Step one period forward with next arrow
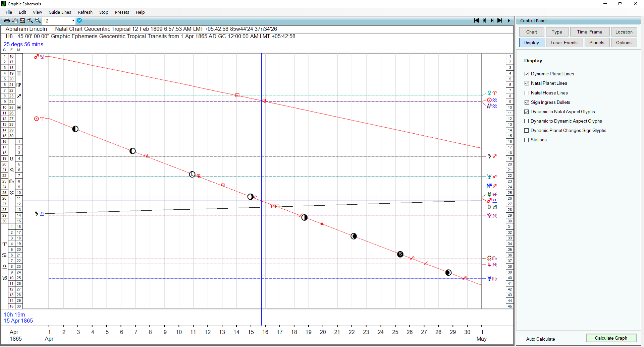 click(x=492, y=20)
